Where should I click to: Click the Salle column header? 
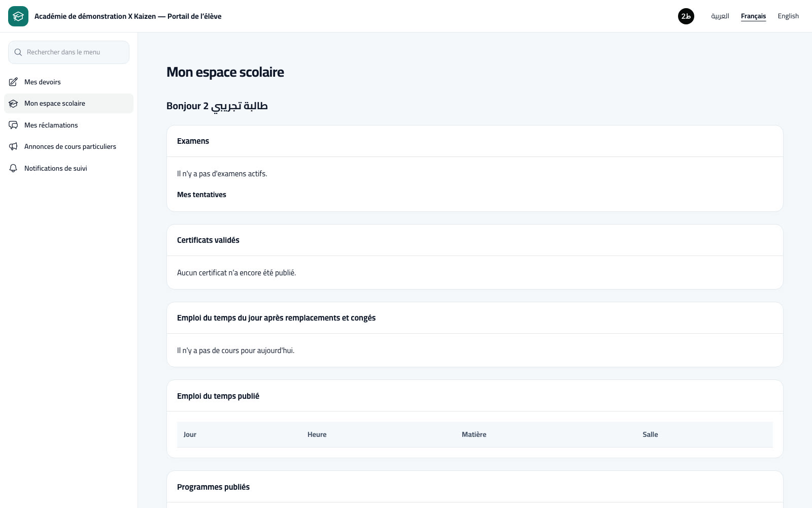[650, 434]
